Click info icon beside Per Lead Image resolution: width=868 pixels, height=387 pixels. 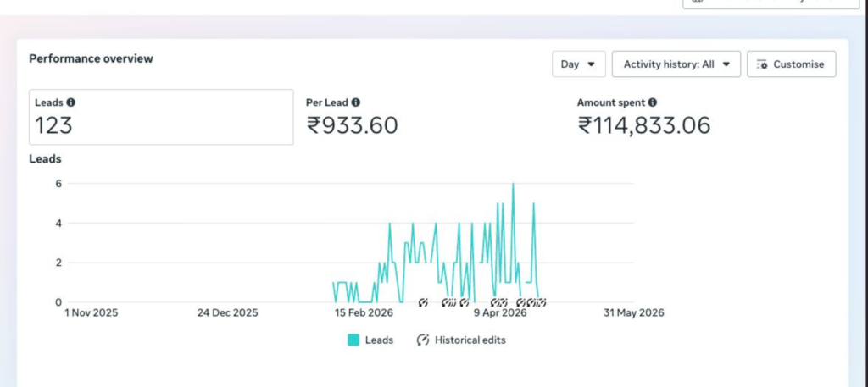coord(355,102)
